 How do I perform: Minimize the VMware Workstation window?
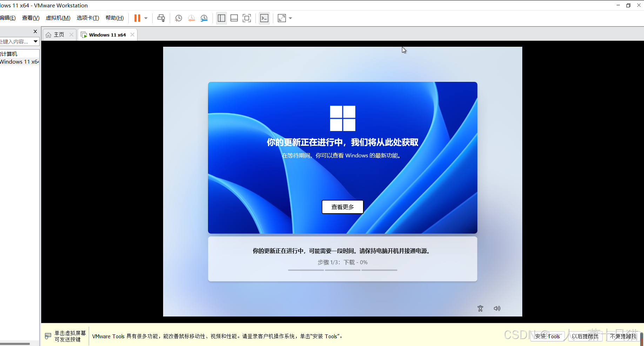(618, 5)
